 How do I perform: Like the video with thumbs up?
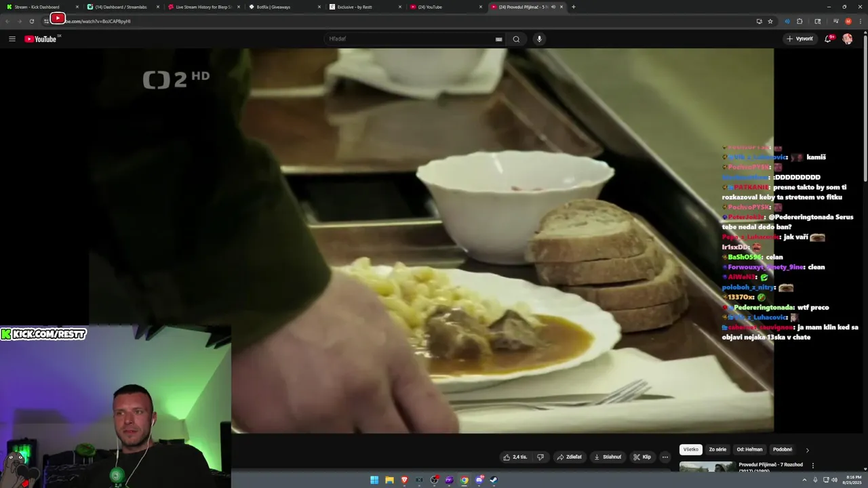point(515,457)
